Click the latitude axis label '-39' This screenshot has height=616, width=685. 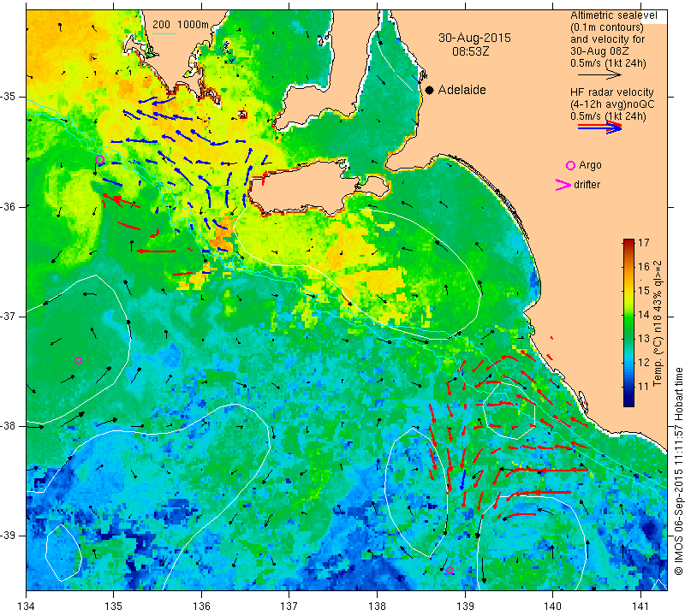[9, 536]
